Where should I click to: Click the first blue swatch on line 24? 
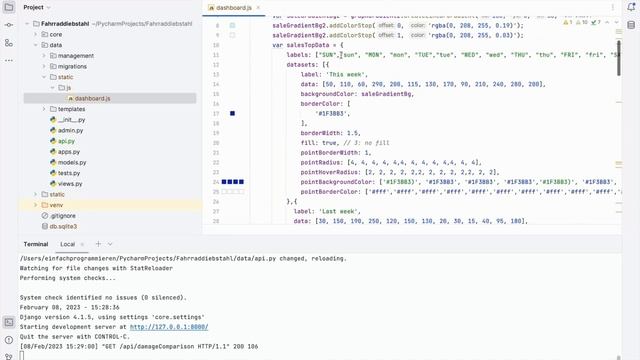[x=224, y=182]
